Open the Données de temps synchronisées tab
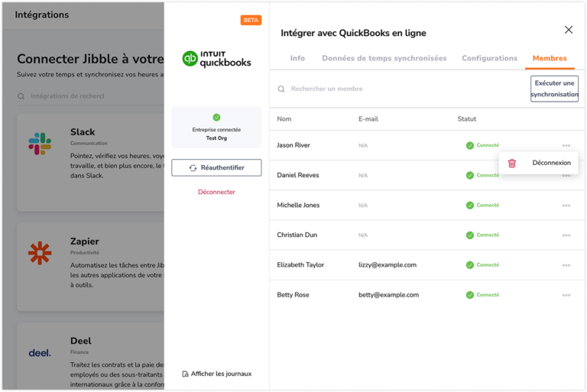The height and width of the screenshot is (392, 587). click(x=384, y=58)
